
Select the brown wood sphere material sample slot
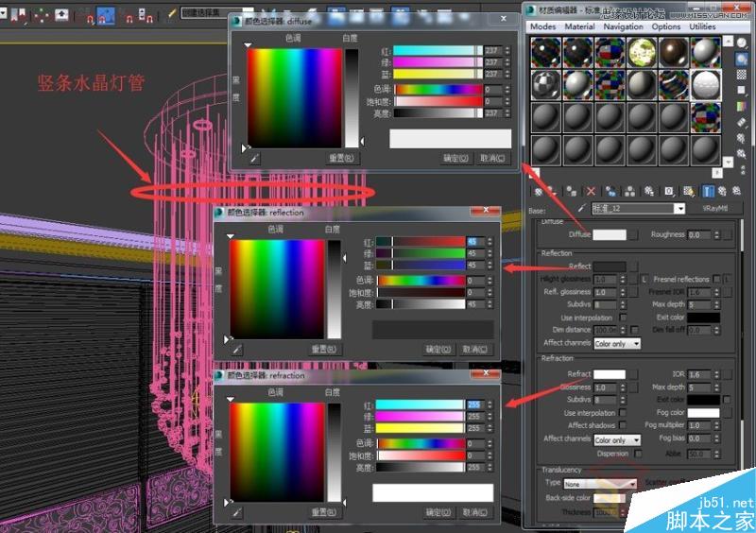tap(674, 52)
